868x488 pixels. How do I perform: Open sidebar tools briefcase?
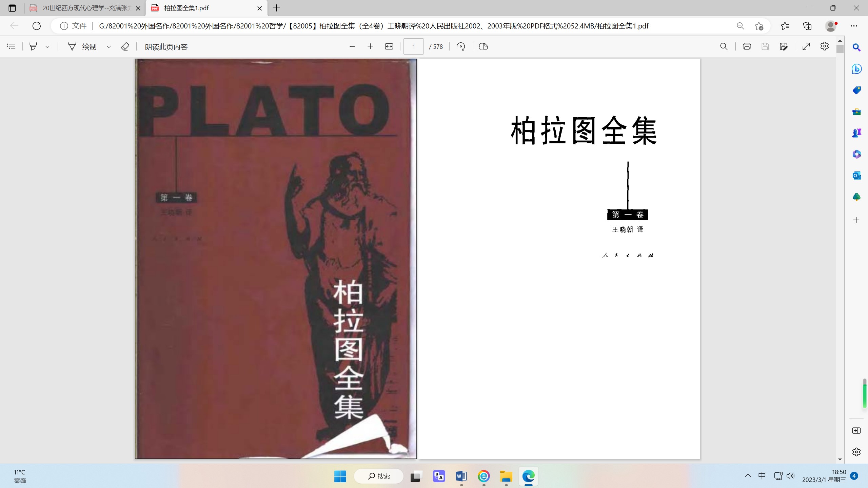856,111
